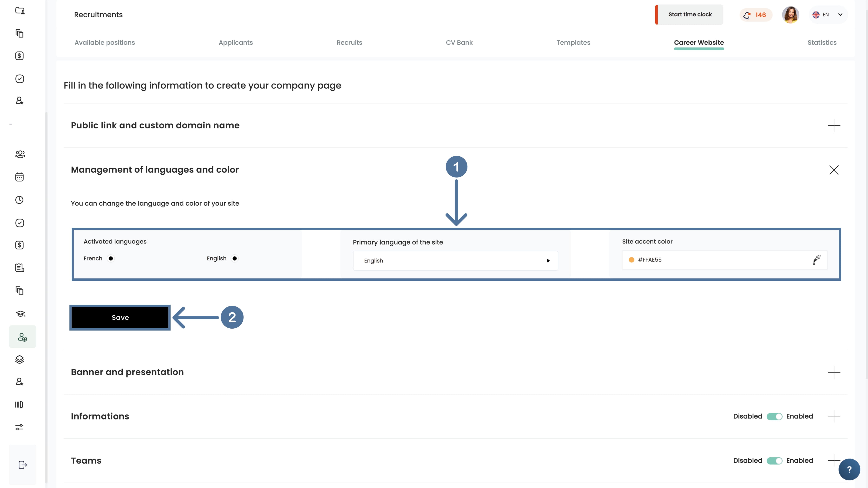This screenshot has height=488, width=868.
Task: Open the user profile avatar
Action: point(791,15)
